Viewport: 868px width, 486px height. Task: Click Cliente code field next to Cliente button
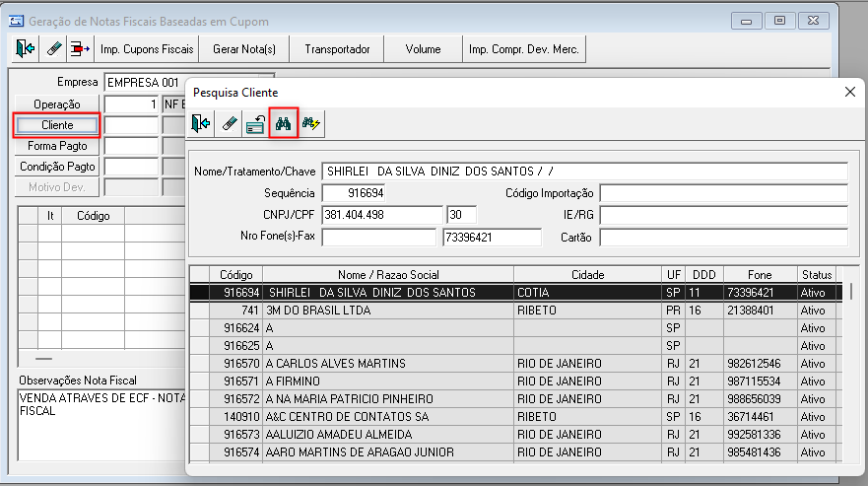pos(131,125)
